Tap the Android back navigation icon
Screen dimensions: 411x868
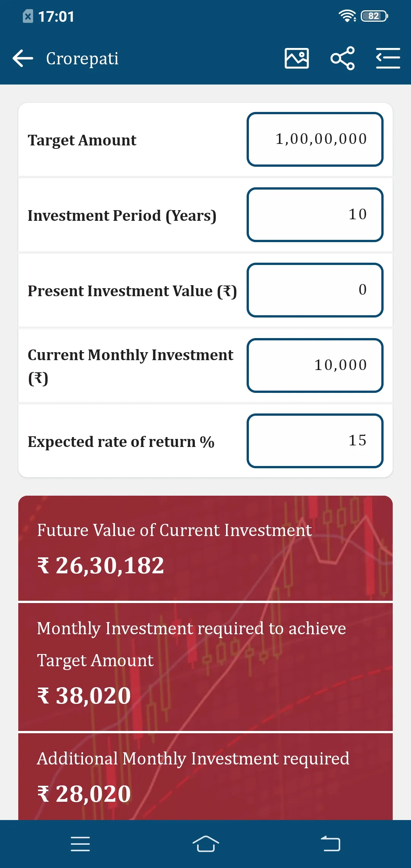[330, 844]
